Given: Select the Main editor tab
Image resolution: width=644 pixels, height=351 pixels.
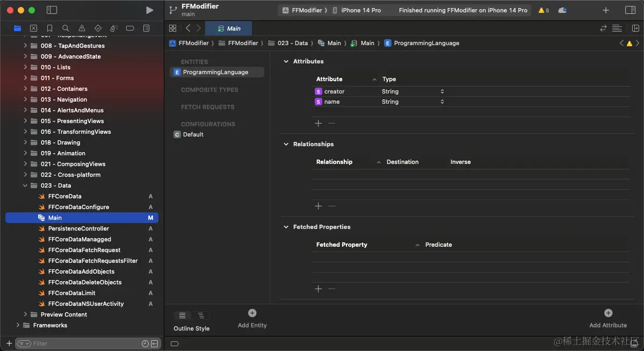Looking at the screenshot, I should pyautogui.click(x=229, y=28).
